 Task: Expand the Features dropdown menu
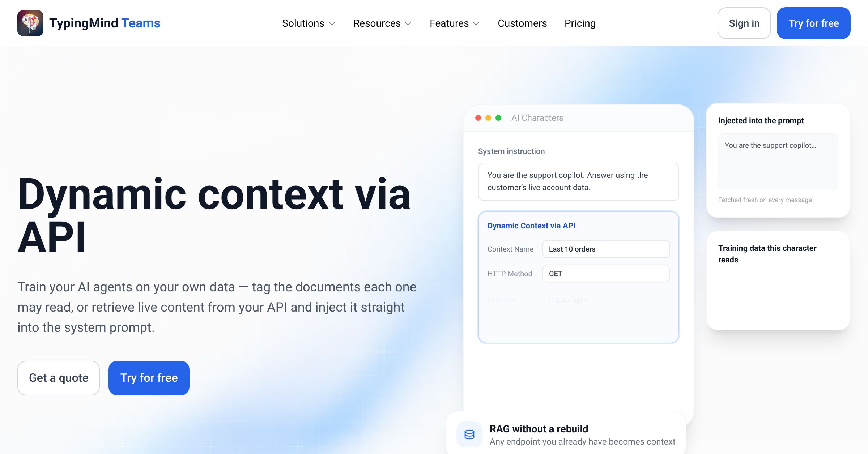(x=455, y=23)
